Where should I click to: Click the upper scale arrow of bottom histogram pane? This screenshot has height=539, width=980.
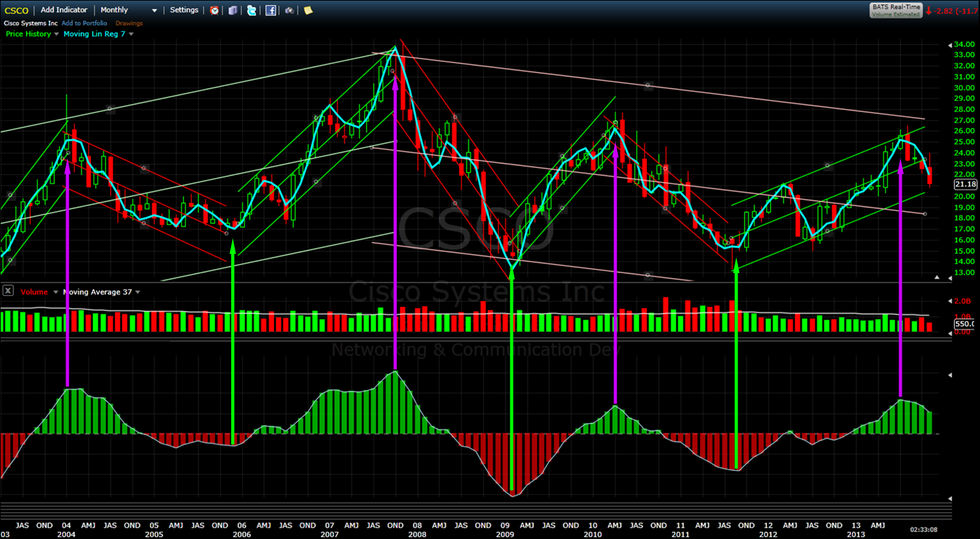pyautogui.click(x=950, y=375)
